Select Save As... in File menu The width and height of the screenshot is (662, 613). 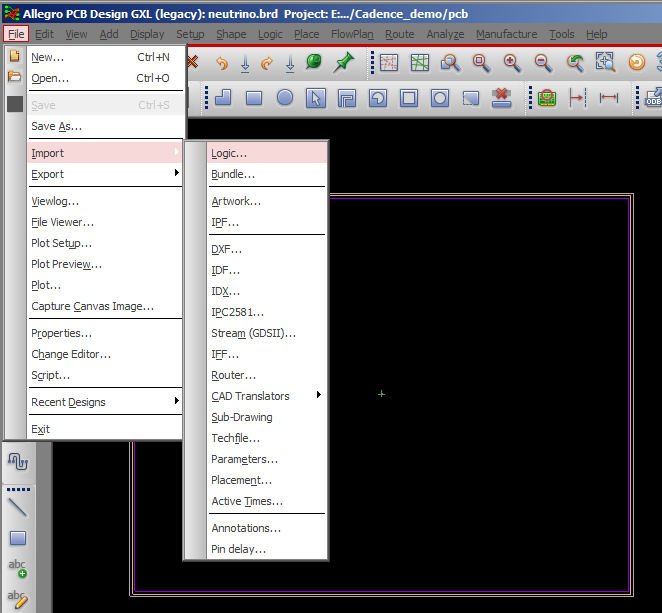click(106, 126)
